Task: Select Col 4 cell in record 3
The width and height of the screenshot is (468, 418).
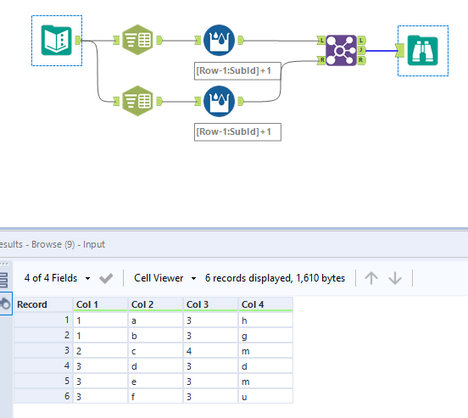Action: (265, 351)
